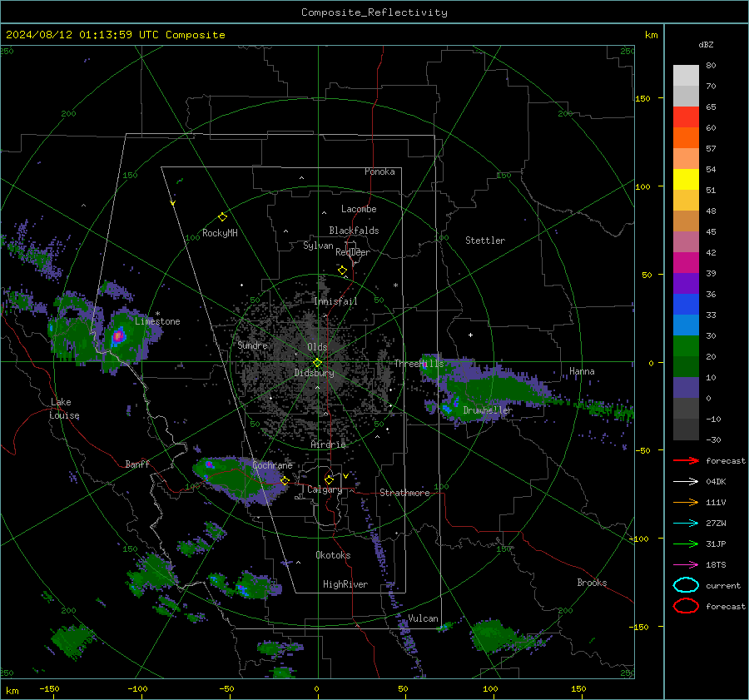The image size is (749, 700).
Task: Click the asterisk marker above Limestone
Action: tap(157, 314)
